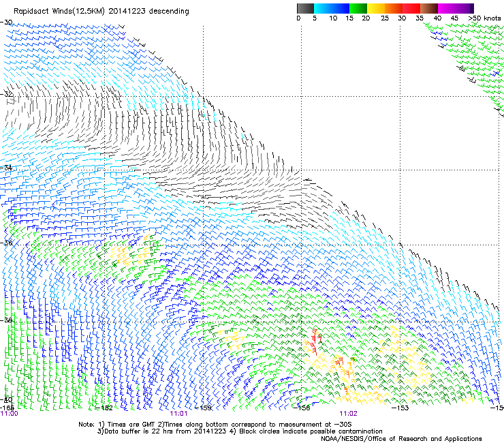Click the 'Rapidscat Winds(12.5KM) 20141223 descending' title
504x443 pixels.
coord(101,12)
